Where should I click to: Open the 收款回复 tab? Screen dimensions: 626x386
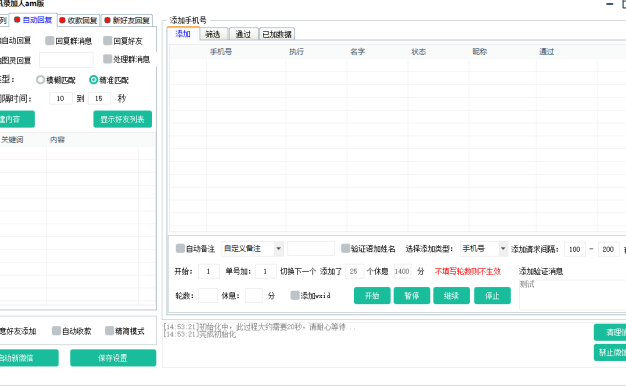click(x=78, y=20)
